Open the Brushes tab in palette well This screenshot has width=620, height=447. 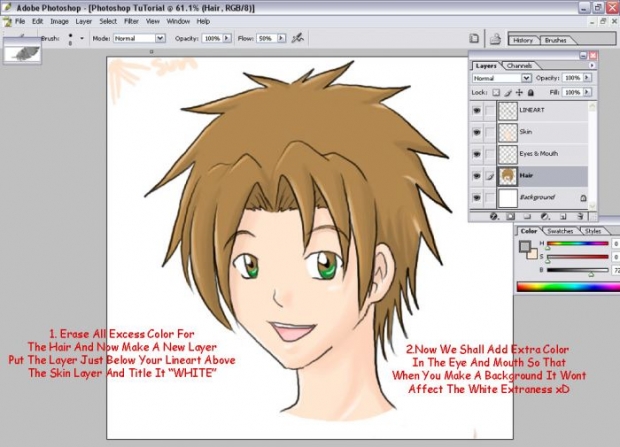(x=556, y=40)
